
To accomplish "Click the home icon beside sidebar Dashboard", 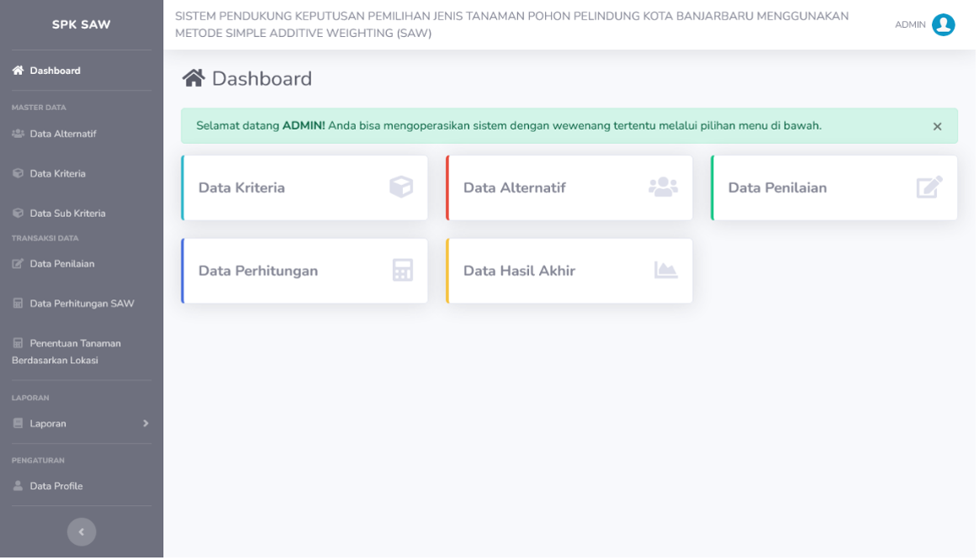I will 18,71.
